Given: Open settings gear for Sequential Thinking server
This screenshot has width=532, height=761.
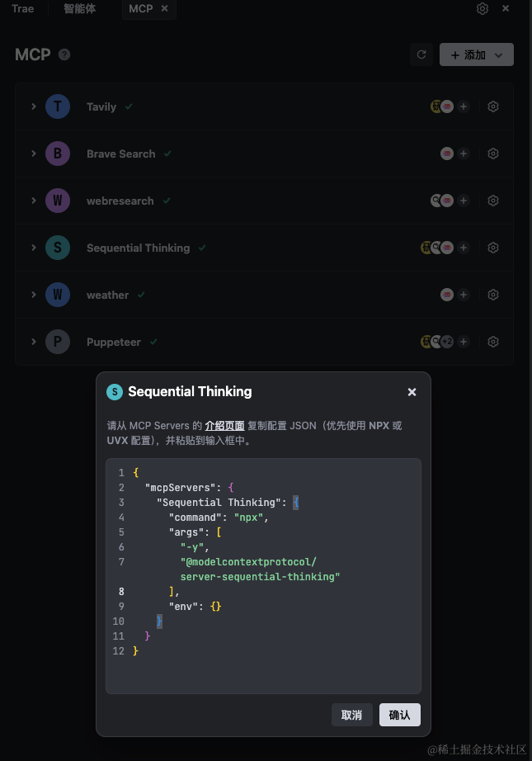Looking at the screenshot, I should pos(492,248).
